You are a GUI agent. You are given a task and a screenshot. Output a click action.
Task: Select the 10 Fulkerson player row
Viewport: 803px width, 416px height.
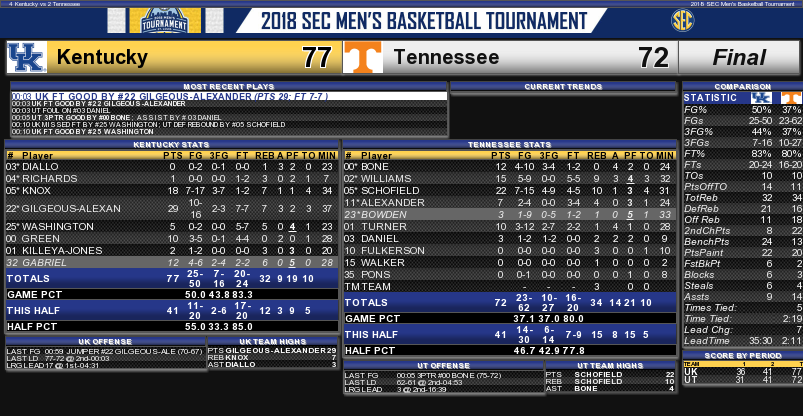(x=510, y=251)
